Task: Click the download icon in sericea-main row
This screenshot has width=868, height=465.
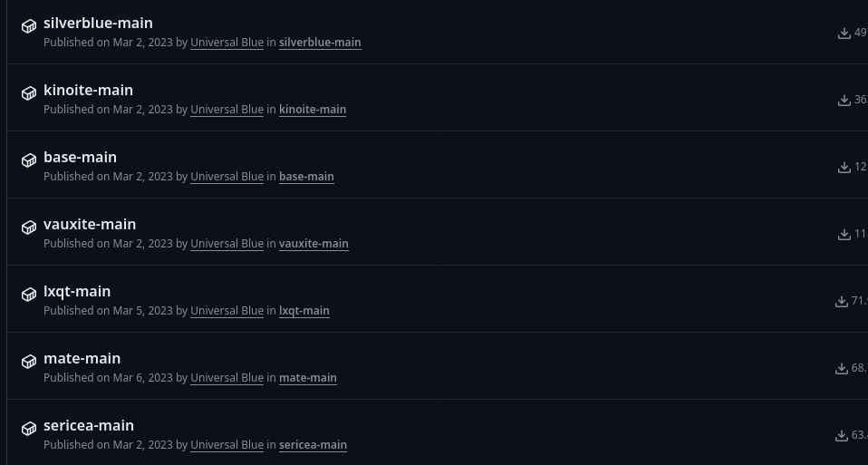Action: pyautogui.click(x=841, y=436)
